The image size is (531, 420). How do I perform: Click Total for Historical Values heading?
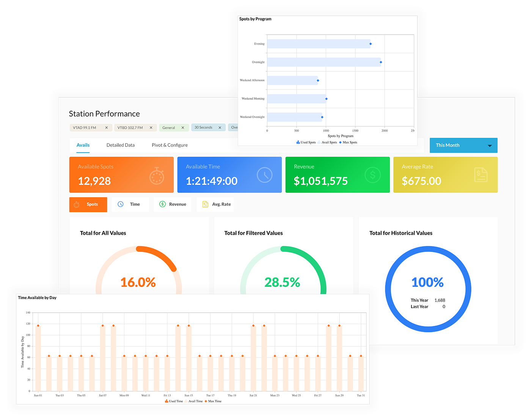[x=401, y=233]
